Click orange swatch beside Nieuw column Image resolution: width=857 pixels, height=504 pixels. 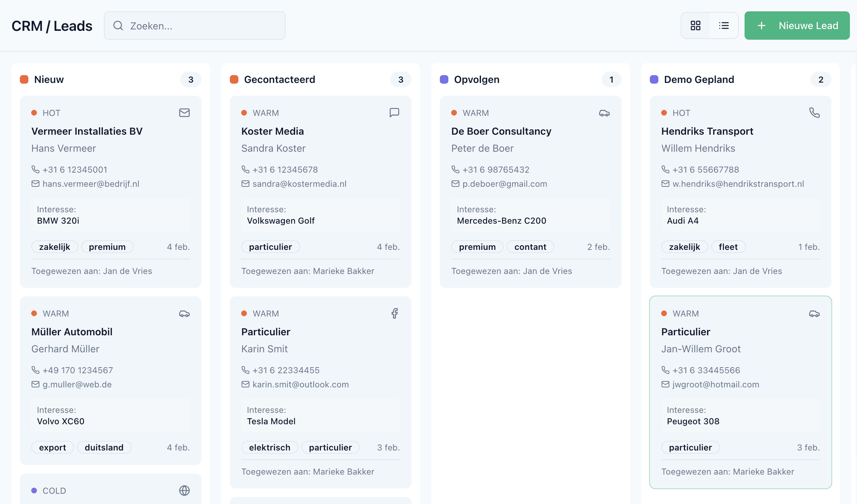pos(24,79)
